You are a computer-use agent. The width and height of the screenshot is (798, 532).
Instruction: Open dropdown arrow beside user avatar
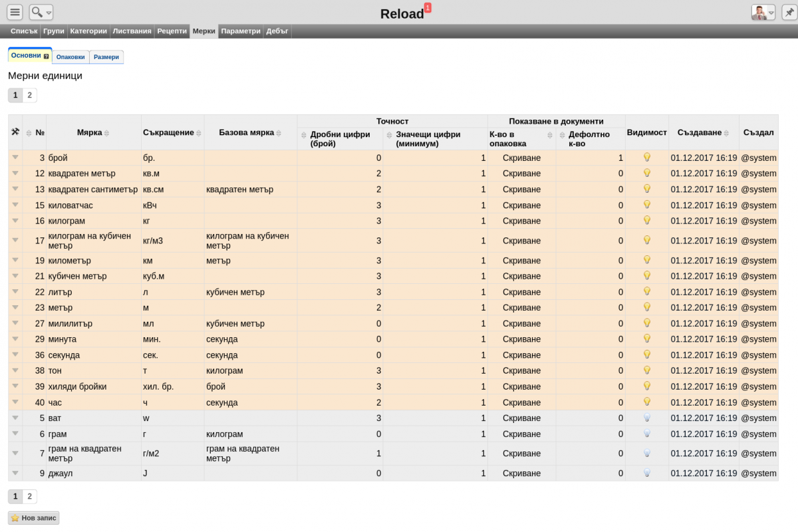771,13
